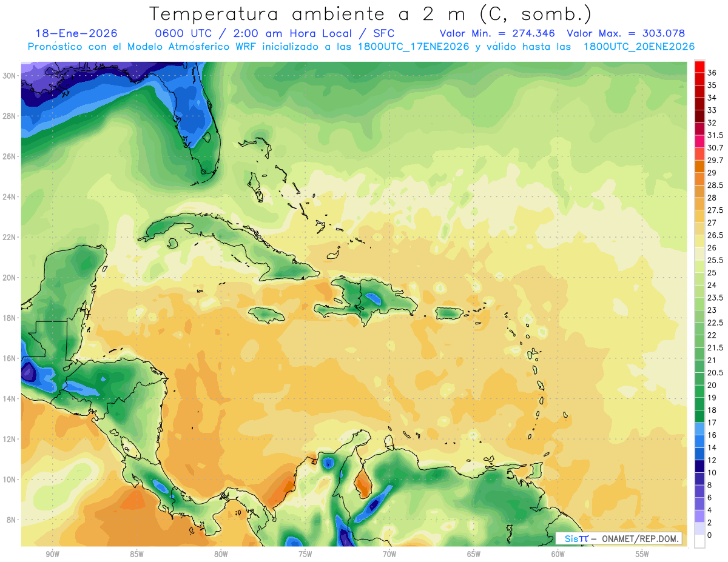The height and width of the screenshot is (562, 728).
Task: Click the "65W" longitude label
Action: [474, 554]
